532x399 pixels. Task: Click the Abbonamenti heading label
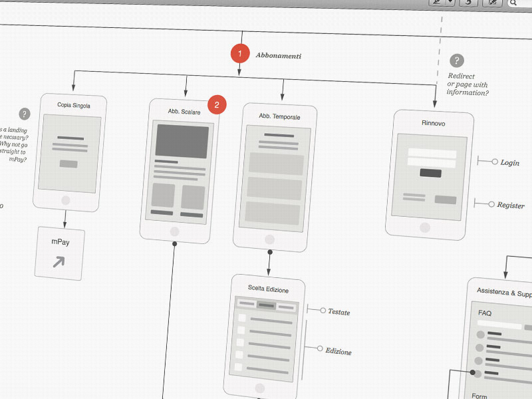pyautogui.click(x=279, y=56)
